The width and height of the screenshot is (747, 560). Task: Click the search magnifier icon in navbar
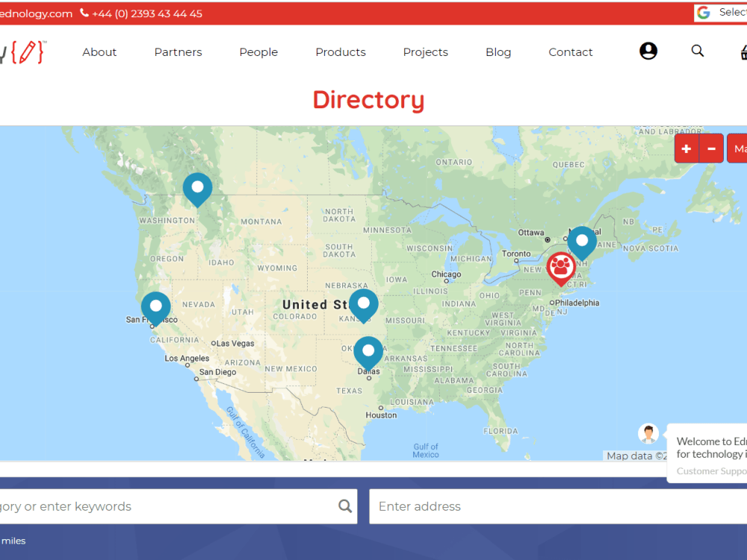(698, 51)
